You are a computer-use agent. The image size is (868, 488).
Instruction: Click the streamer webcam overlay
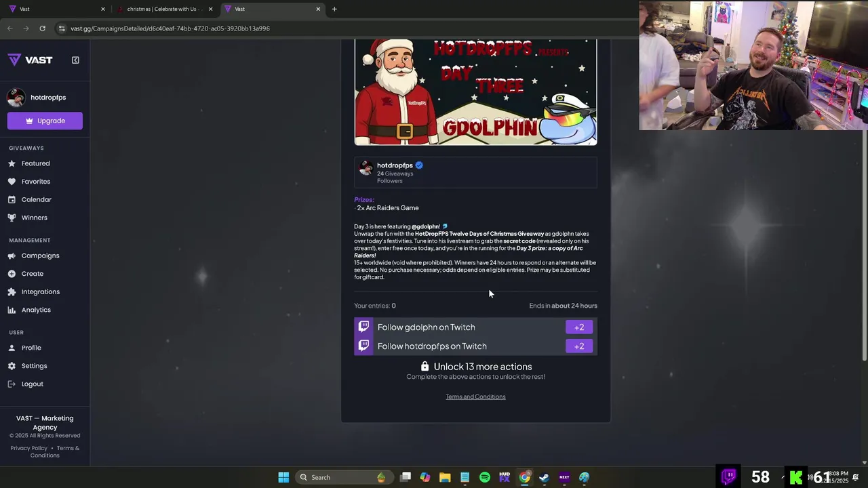pyautogui.click(x=753, y=65)
